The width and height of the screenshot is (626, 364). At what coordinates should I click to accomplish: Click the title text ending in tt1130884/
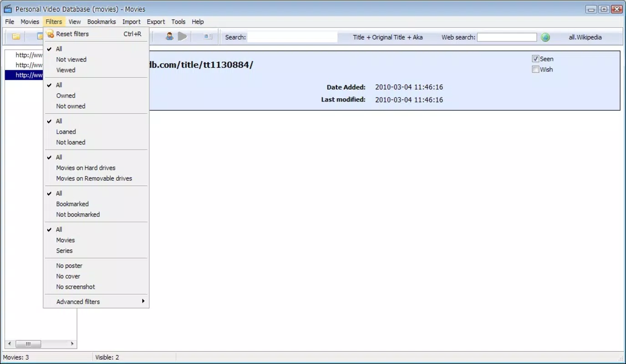pos(201,65)
